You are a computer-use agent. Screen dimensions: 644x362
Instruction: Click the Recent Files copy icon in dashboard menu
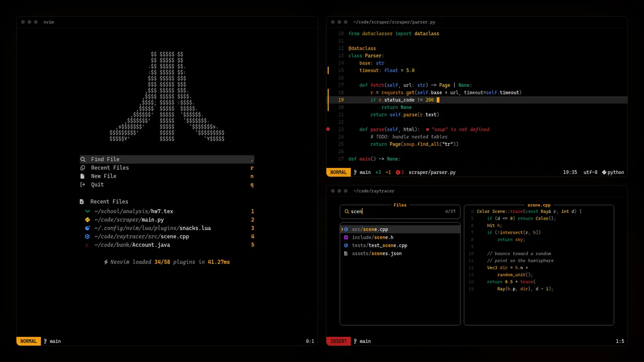tap(83, 168)
